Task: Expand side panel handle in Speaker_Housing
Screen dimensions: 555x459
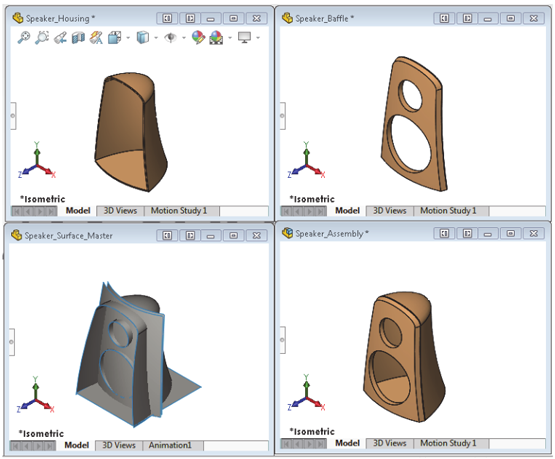Action: 13,116
